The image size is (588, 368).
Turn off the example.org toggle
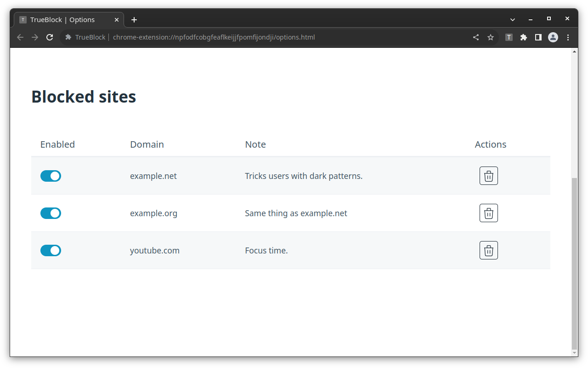click(x=51, y=213)
